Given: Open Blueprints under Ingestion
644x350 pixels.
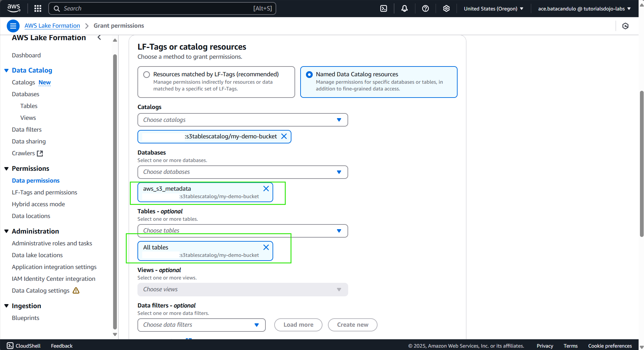Looking at the screenshot, I should [x=26, y=318].
